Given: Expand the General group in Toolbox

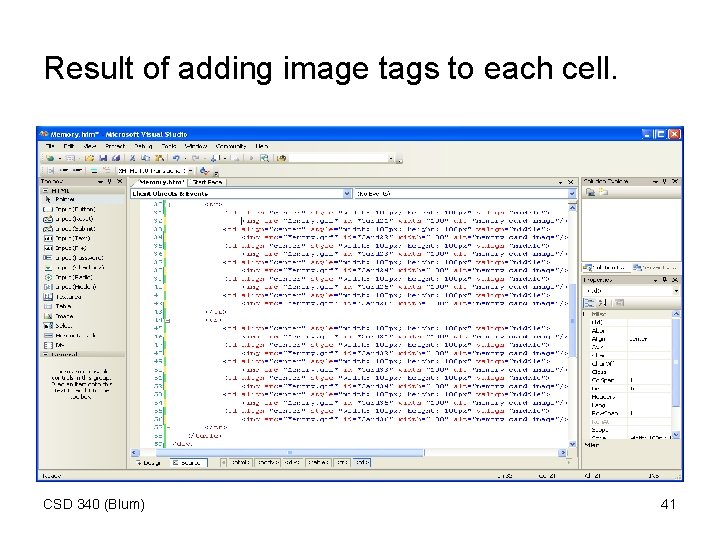Looking at the screenshot, I should coord(46,354).
